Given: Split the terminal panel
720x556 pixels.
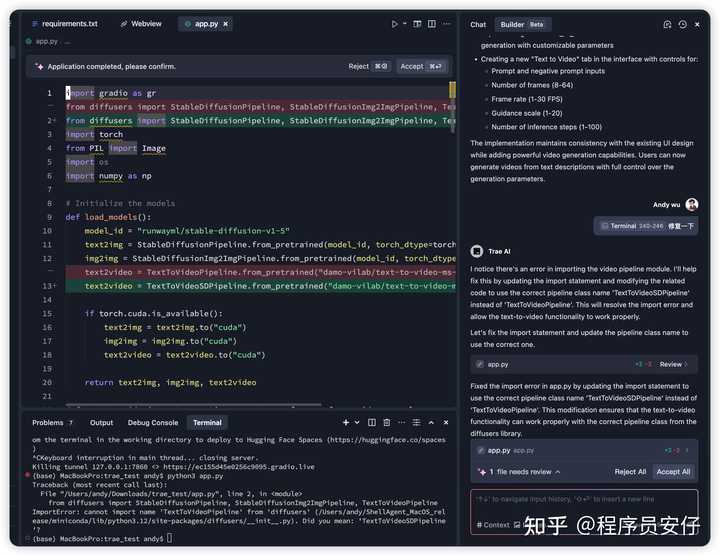Looking at the screenshot, I should click(x=373, y=423).
